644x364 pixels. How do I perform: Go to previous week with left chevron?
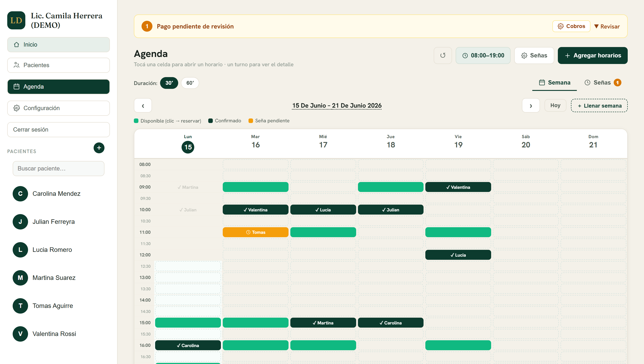tap(143, 106)
